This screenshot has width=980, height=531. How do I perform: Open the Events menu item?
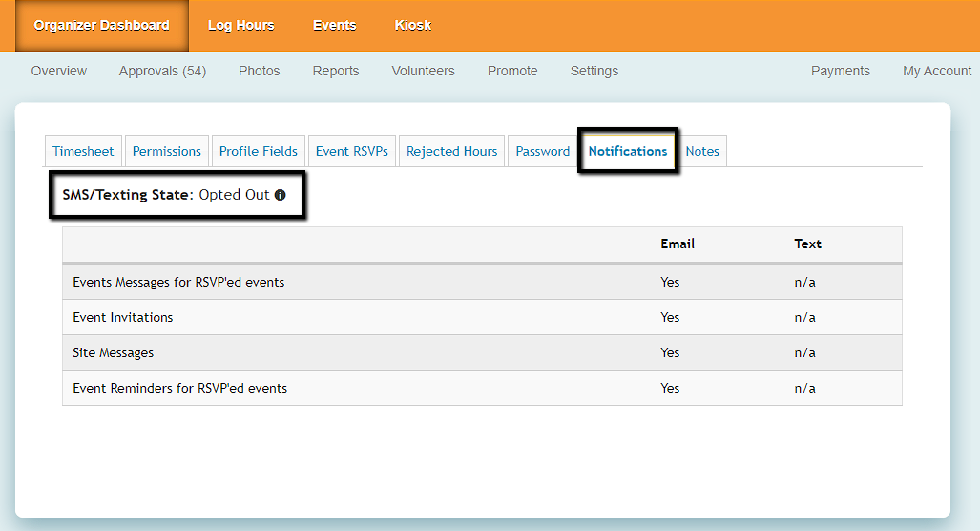click(x=334, y=25)
